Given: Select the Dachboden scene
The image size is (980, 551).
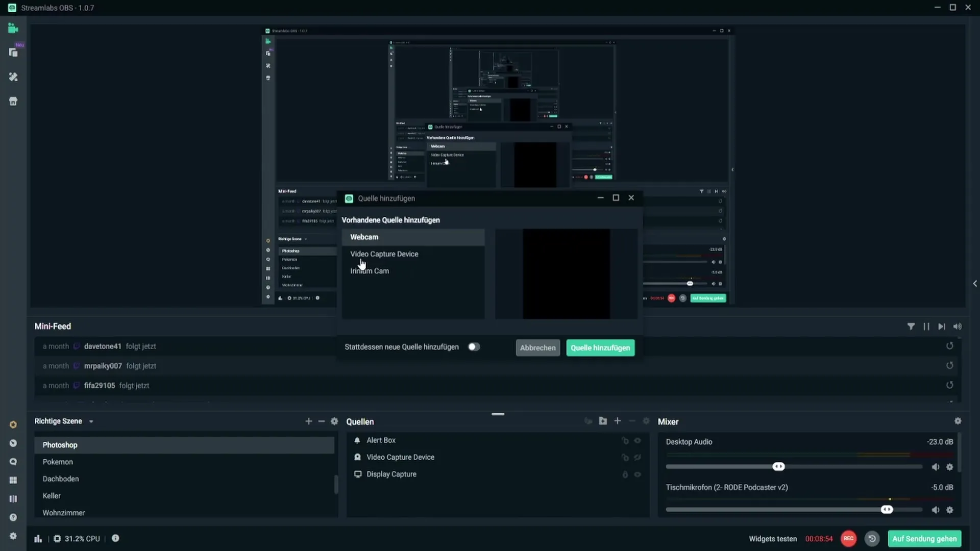Looking at the screenshot, I should [184, 479].
